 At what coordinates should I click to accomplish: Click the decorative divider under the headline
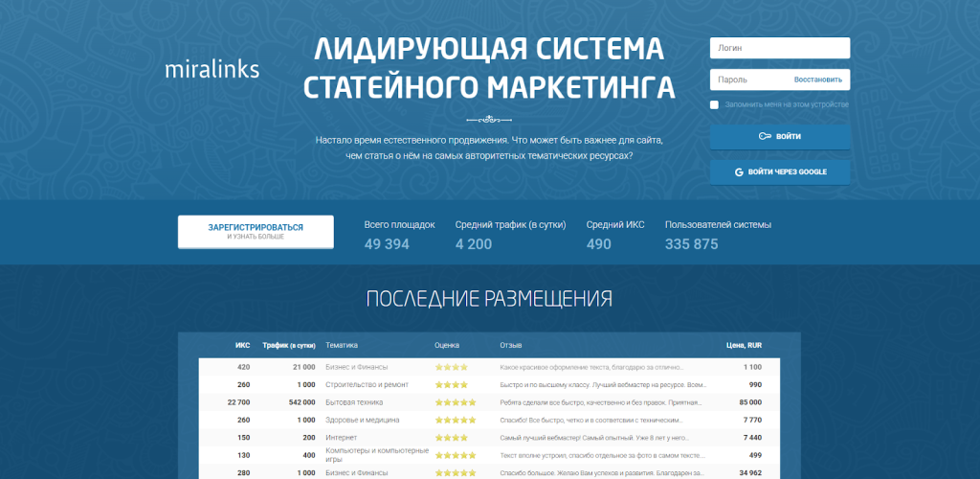coord(489,120)
